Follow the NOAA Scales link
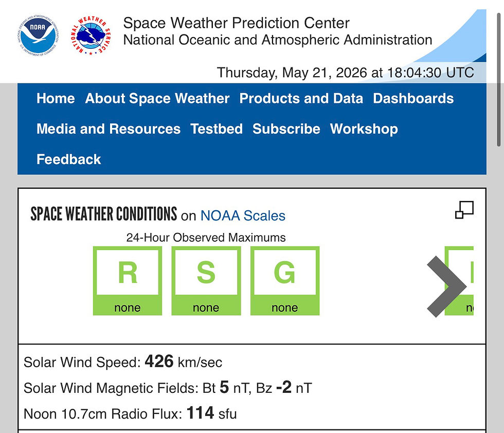Viewport: 504px width, 433px height. click(243, 215)
